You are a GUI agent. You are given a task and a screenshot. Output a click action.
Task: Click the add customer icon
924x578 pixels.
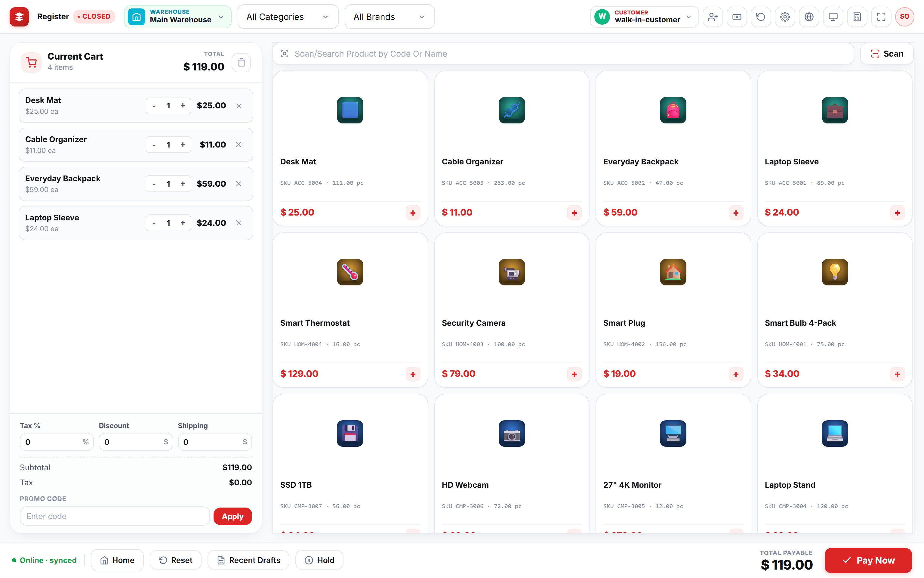point(713,17)
